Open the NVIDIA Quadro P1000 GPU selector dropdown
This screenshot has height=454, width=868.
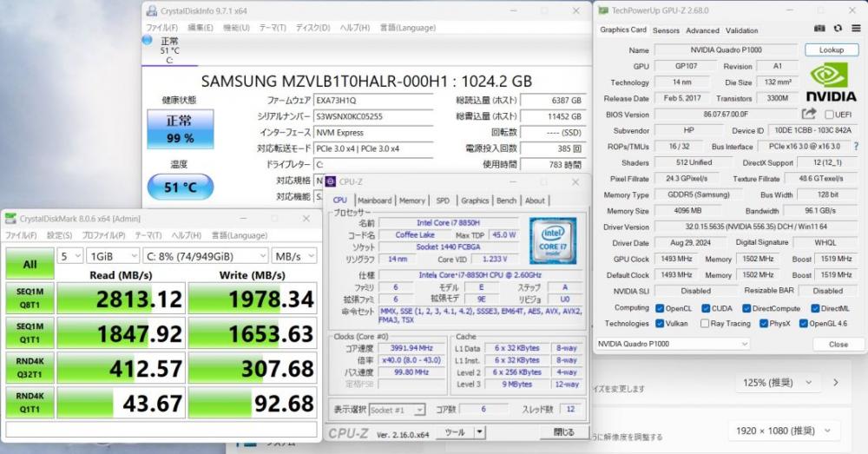673,344
